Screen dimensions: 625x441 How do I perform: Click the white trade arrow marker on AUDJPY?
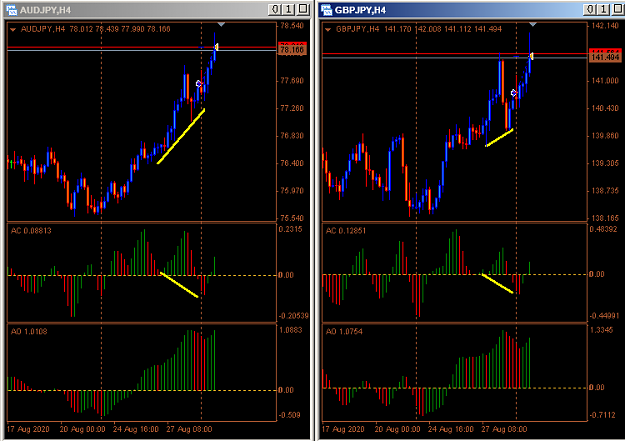click(199, 83)
